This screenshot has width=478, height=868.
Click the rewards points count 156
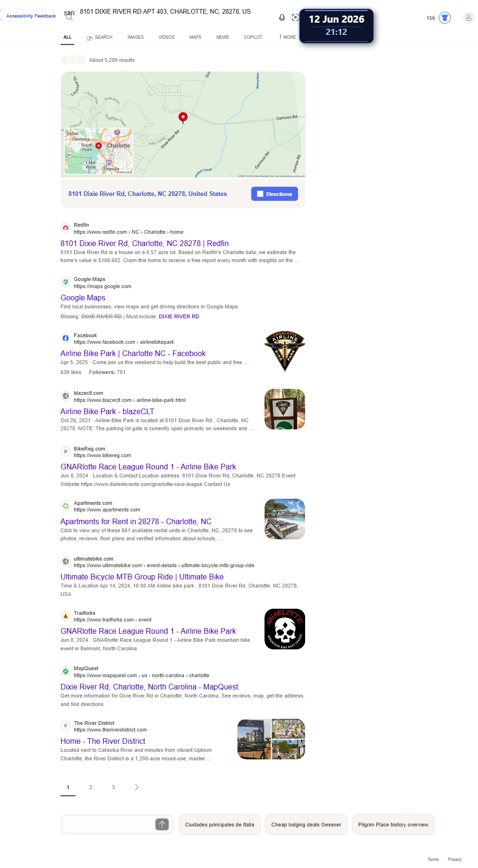pyautogui.click(x=431, y=18)
